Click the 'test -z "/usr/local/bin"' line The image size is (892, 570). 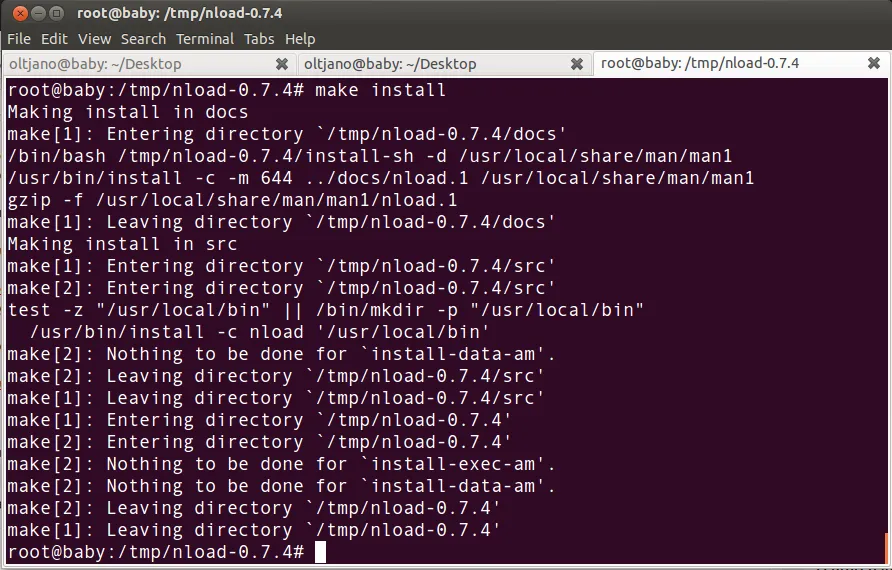[x=325, y=310]
